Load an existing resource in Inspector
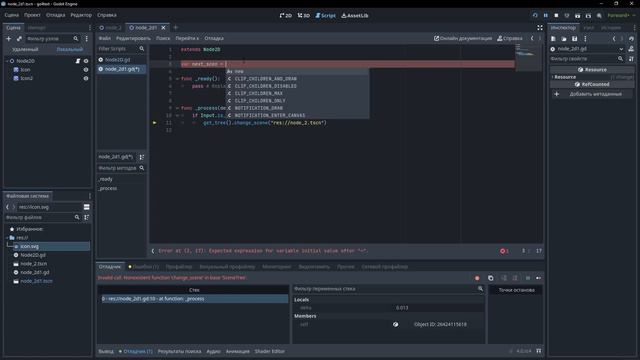 [x=564, y=39]
